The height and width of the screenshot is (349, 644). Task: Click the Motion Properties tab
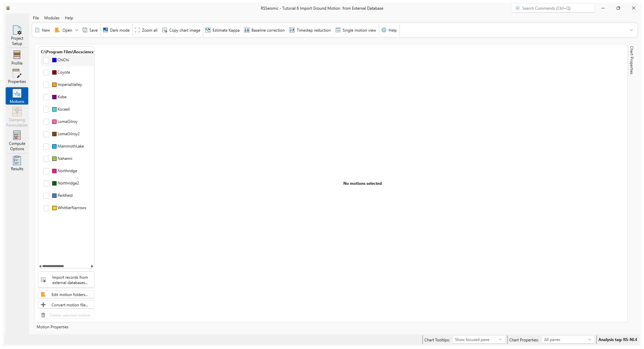tap(53, 327)
